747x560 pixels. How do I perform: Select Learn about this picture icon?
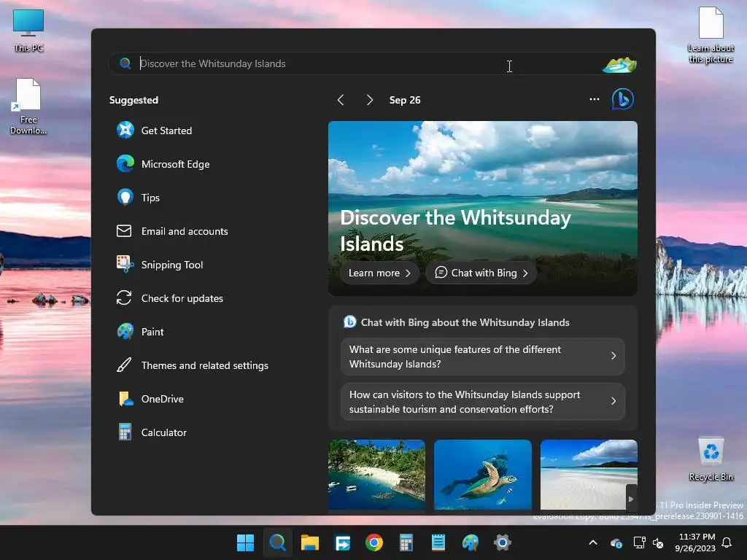pos(711,35)
